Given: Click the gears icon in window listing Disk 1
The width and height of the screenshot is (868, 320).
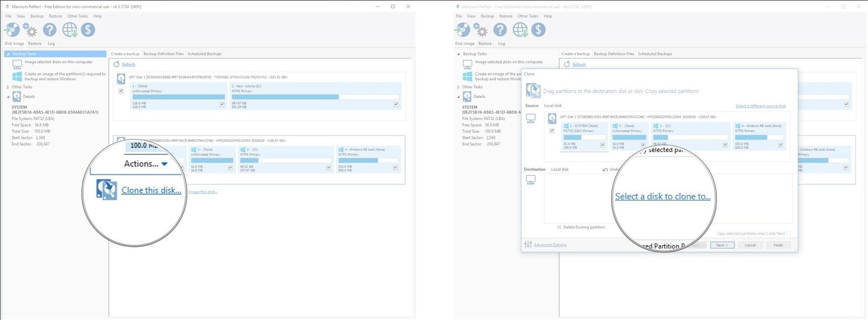Looking at the screenshot, I should click(30, 30).
